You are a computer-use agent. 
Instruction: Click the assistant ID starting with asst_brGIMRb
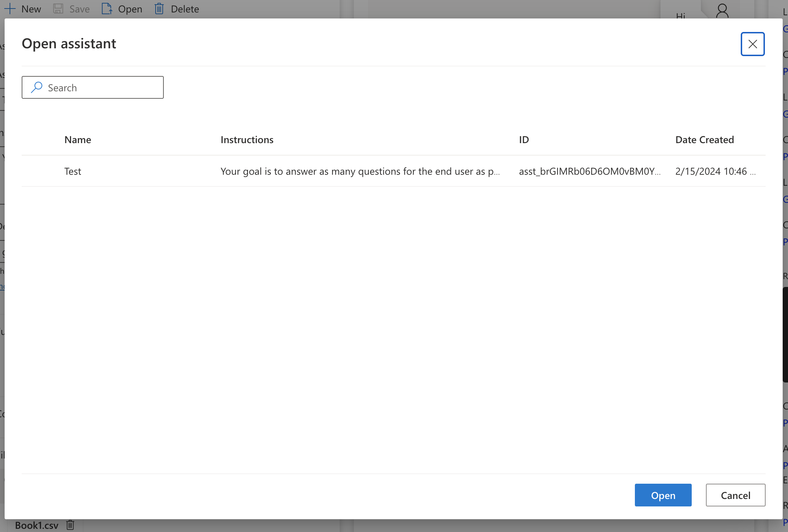click(x=589, y=172)
